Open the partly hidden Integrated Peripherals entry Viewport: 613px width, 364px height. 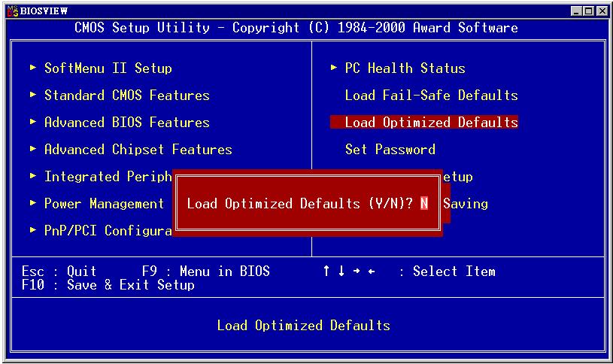(x=108, y=177)
